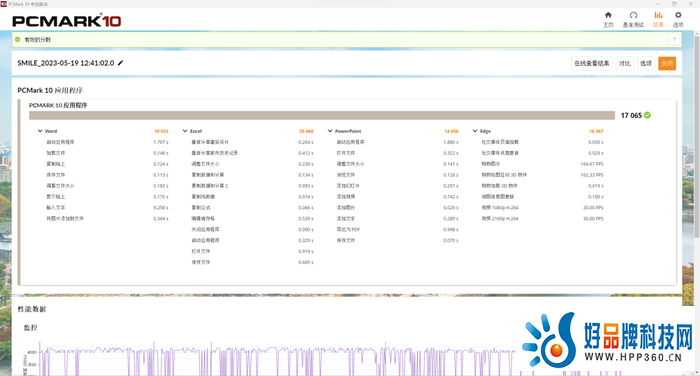
Task: Click the green check beside score 17 065
Action: (x=647, y=115)
